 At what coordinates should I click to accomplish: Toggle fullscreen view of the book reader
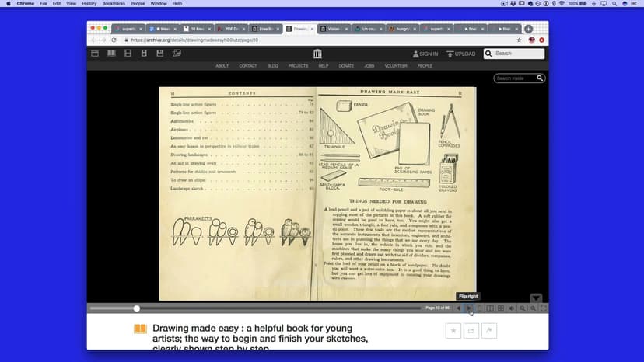coord(544,308)
